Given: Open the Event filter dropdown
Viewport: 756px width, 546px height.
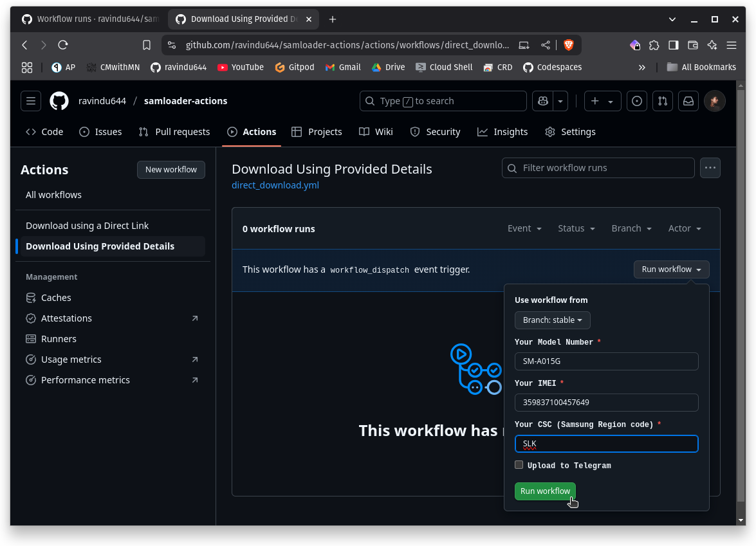Looking at the screenshot, I should pos(524,228).
